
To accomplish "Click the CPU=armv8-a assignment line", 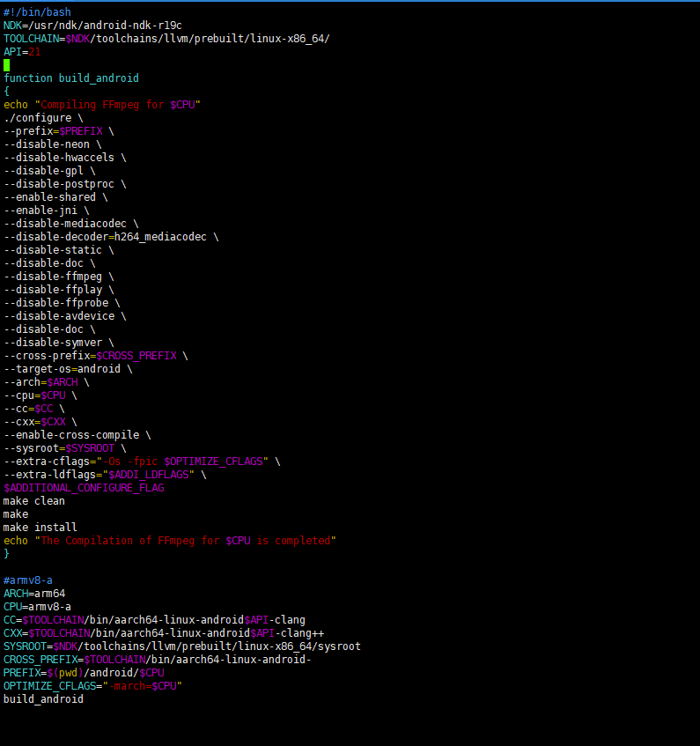I will click(x=37, y=607).
